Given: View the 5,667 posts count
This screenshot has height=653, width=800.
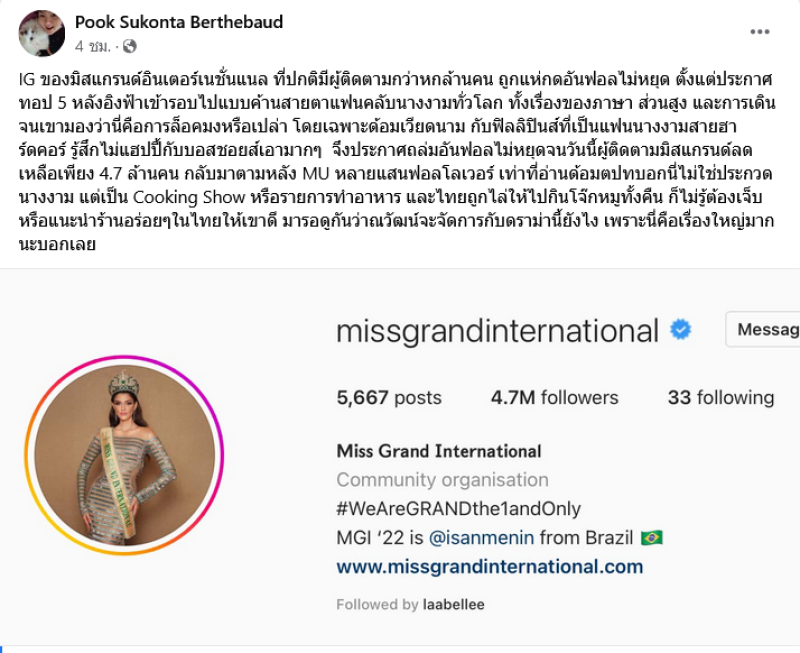Looking at the screenshot, I should (x=389, y=398).
